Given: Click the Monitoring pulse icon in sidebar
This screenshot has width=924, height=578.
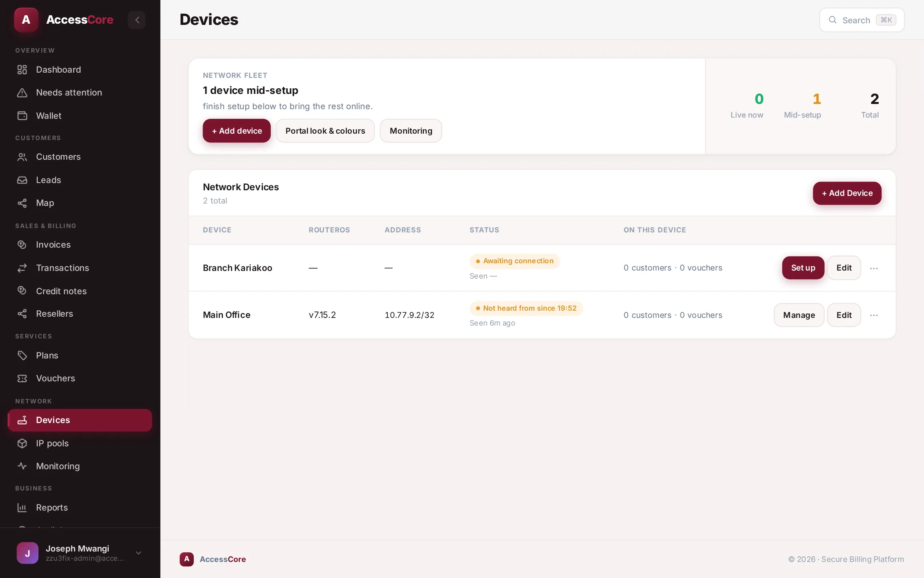Looking at the screenshot, I should coord(22,466).
